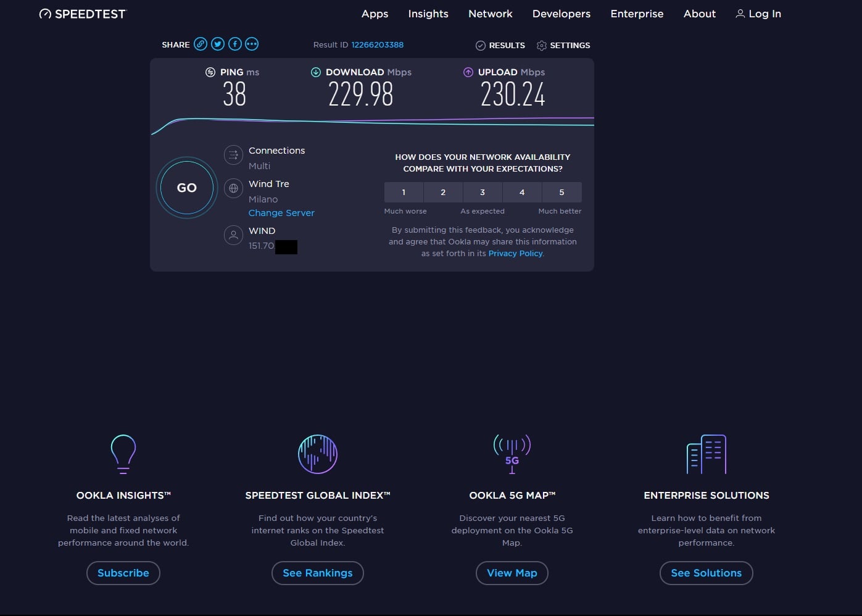
Task: Click the Wind Tre server globe icon
Action: click(233, 188)
